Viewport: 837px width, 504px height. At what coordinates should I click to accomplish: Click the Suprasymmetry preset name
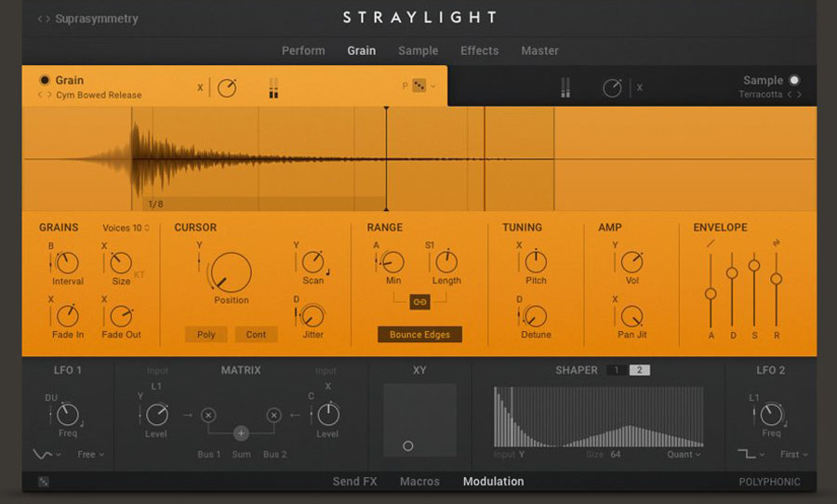tap(97, 19)
